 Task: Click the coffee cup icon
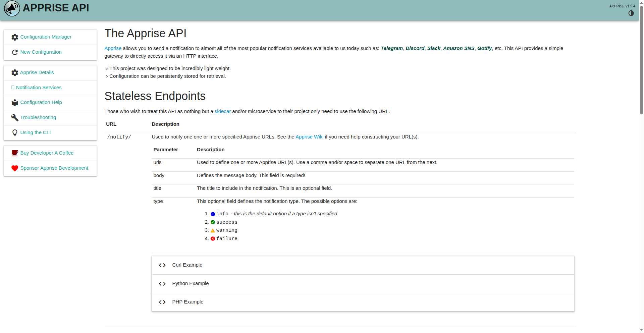(x=15, y=153)
